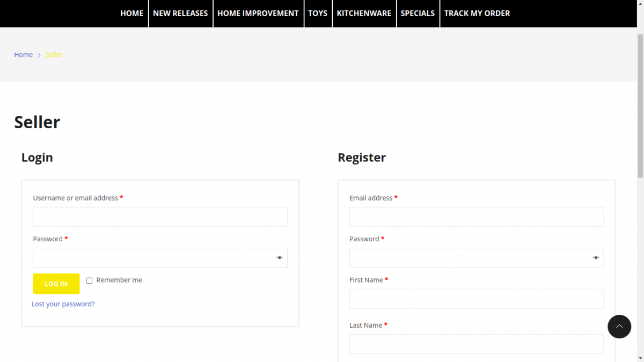Focus the Register Email address field
The height and width of the screenshot is (362, 644).
(x=477, y=217)
